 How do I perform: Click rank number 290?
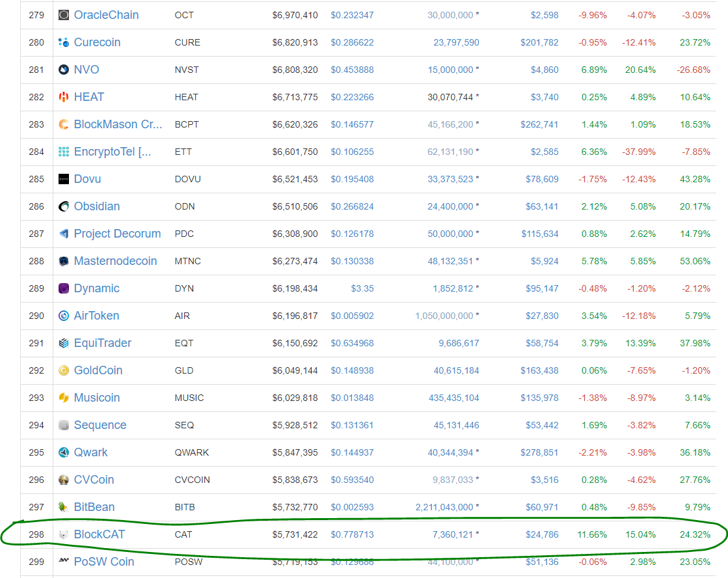tap(36, 316)
